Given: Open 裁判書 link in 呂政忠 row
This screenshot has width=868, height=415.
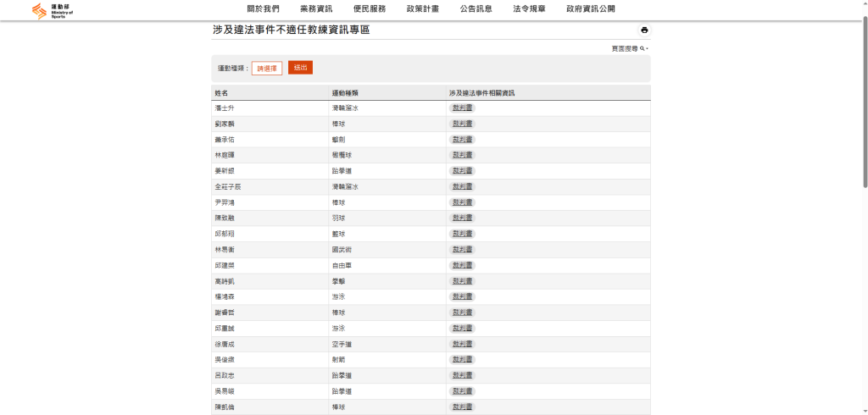Looking at the screenshot, I should [462, 376].
